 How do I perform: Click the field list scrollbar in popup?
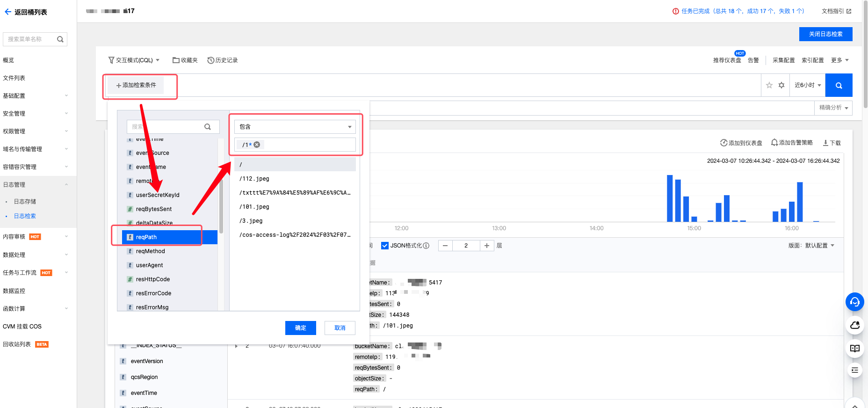pos(221,206)
